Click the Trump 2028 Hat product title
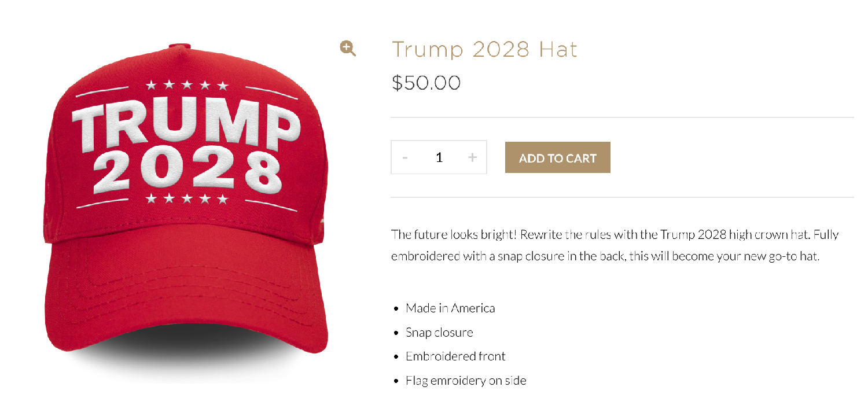Viewport: 868px width, 409px height. (484, 49)
